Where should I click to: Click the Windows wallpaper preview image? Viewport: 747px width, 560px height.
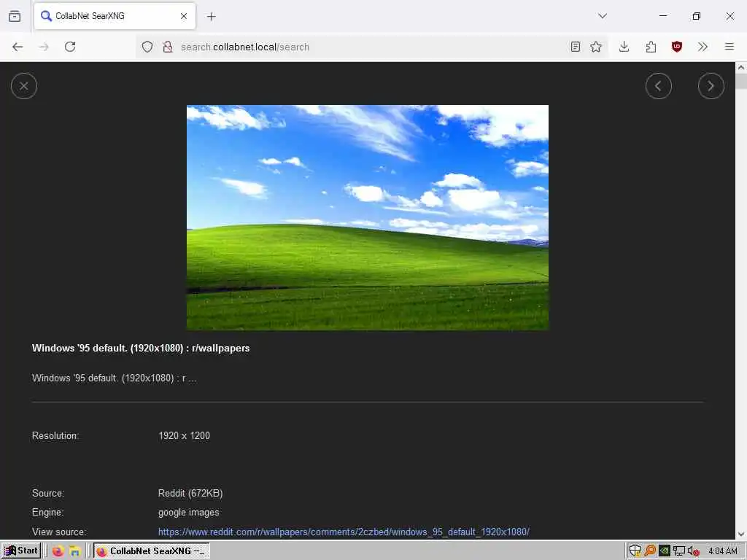pos(368,217)
